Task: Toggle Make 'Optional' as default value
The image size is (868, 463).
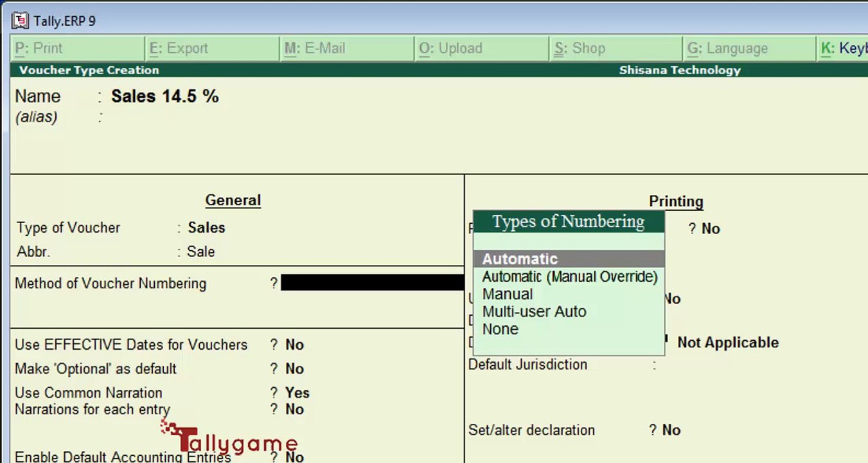Action: tap(294, 368)
